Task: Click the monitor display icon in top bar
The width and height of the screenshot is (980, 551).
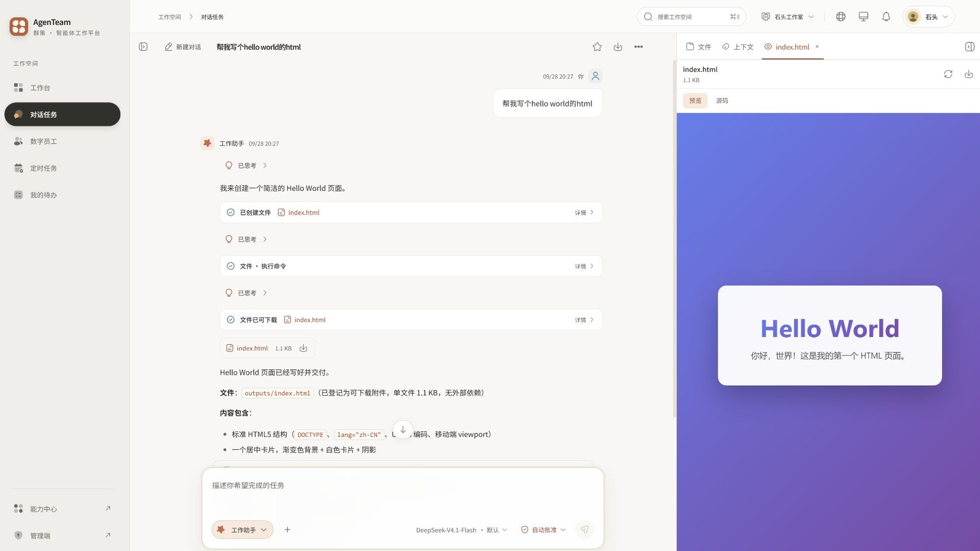Action: coord(864,17)
